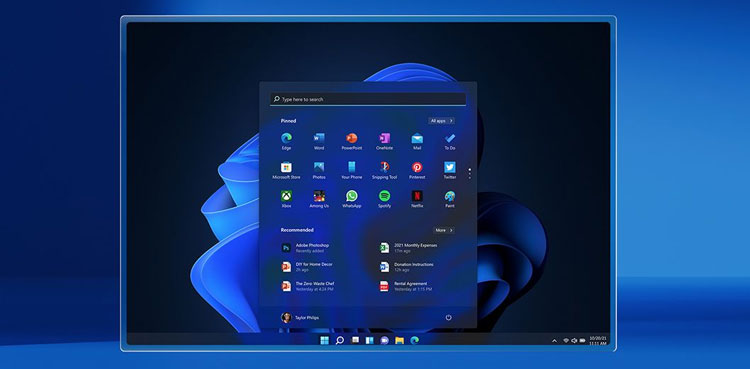Click the Type here to search field
Image resolution: width=750 pixels, height=369 pixels.
368,99
